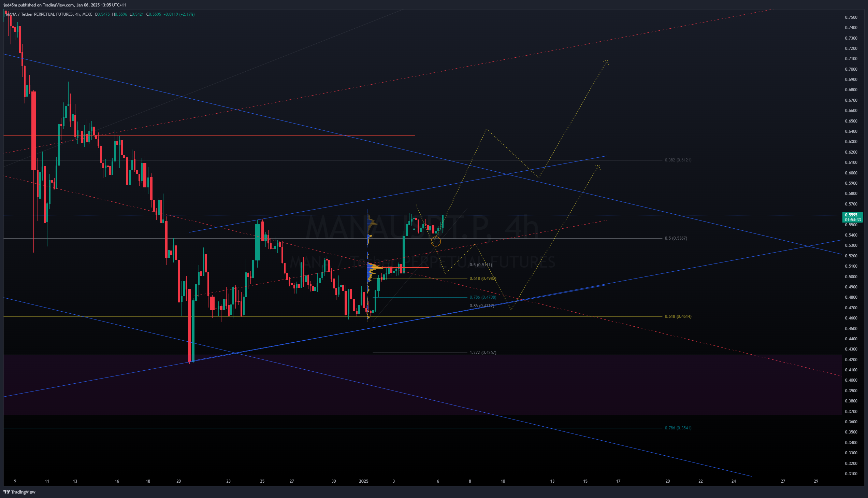Click the 0.6800 price axis label
This screenshot has height=498, width=868.
pyautogui.click(x=851, y=90)
